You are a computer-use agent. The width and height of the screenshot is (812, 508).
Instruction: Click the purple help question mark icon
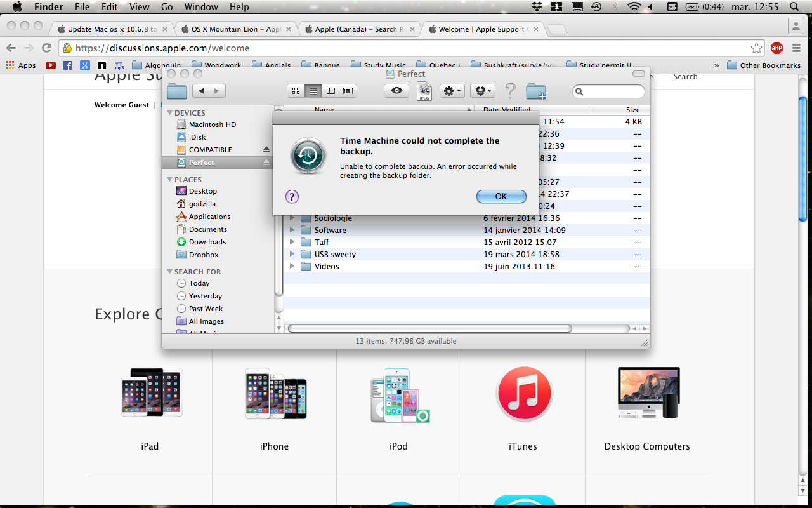[292, 196]
